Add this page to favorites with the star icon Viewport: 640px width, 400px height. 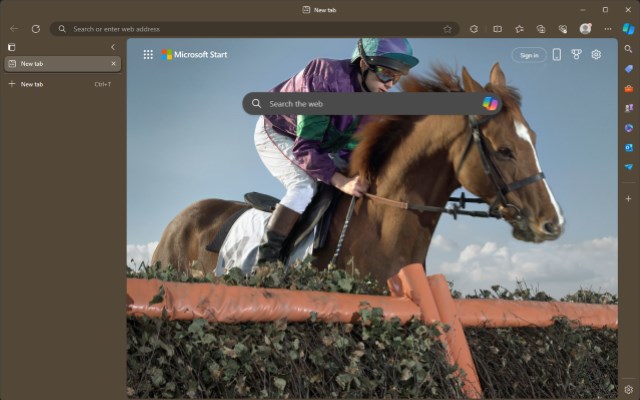(x=447, y=29)
